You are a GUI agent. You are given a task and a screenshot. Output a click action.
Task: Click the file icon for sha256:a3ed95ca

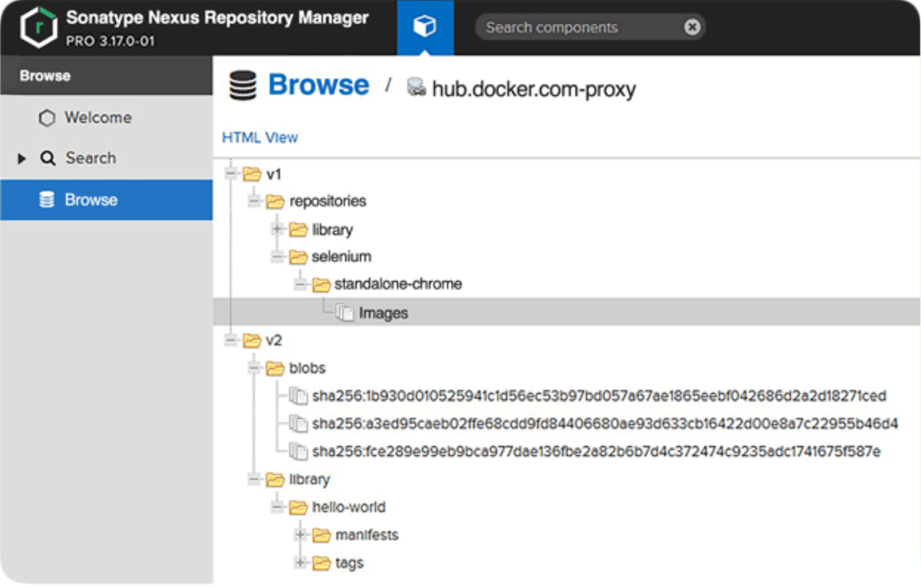point(298,423)
